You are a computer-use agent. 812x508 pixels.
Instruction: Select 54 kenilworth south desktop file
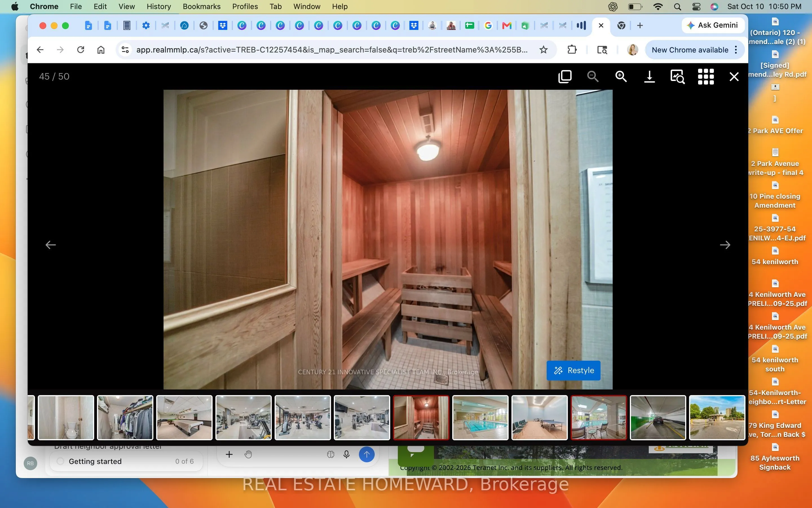click(775, 359)
